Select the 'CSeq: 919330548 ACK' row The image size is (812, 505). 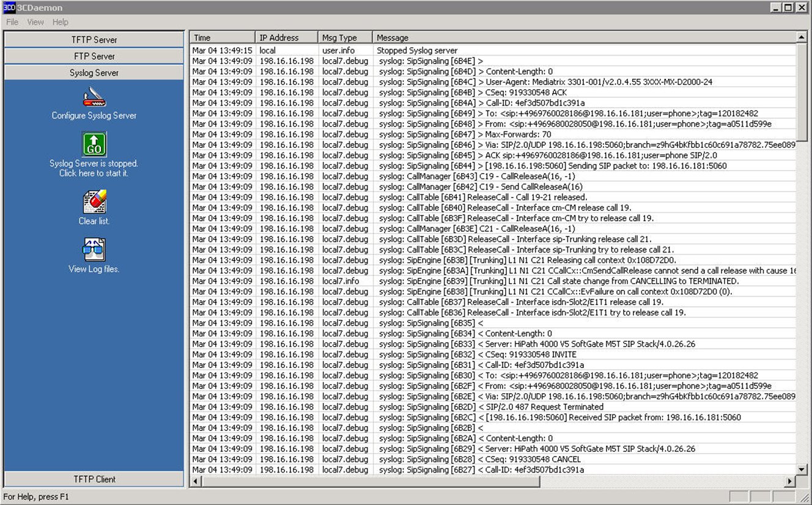tap(493, 92)
